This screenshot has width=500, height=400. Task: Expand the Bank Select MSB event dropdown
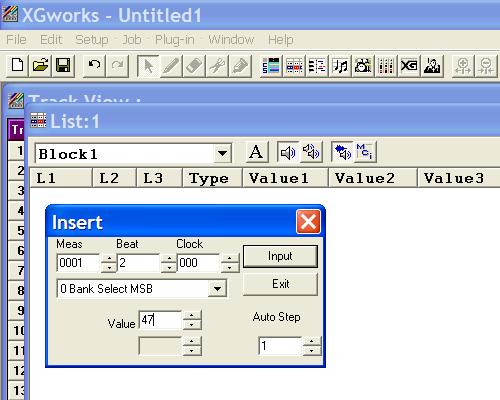(x=217, y=288)
